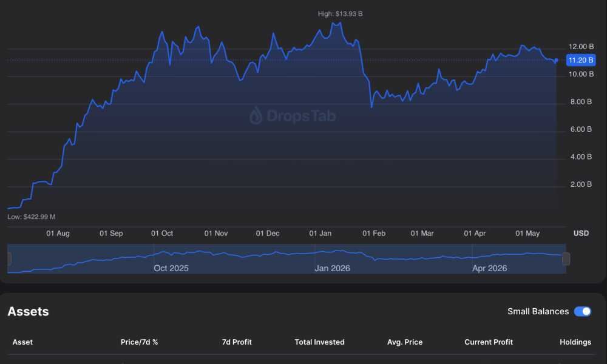Toggle the Small Balances switch
Viewport: 607px width, 364px height.
(x=583, y=311)
